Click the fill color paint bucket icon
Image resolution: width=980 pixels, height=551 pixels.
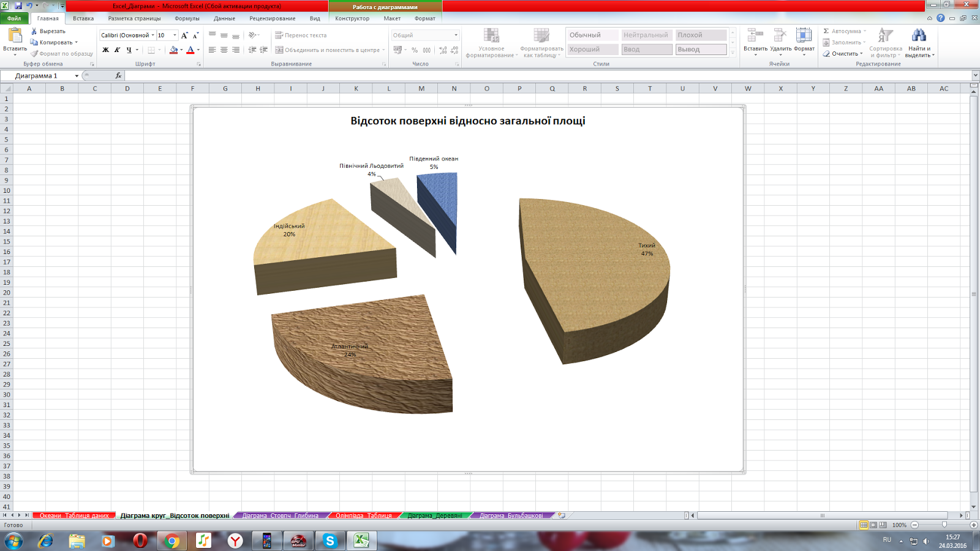click(174, 50)
